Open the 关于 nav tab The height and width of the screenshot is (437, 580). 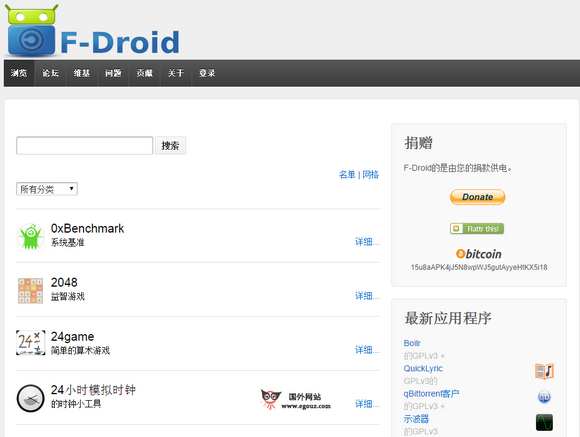[x=176, y=73]
